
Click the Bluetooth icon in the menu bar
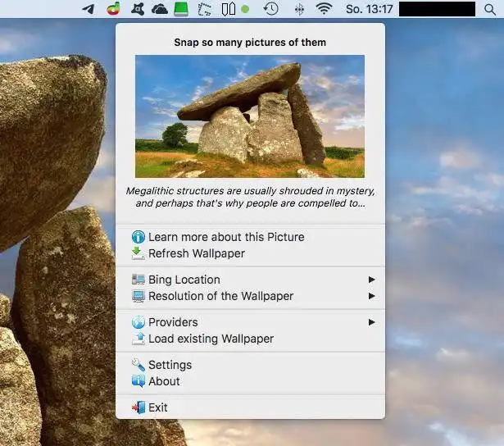(299, 9)
